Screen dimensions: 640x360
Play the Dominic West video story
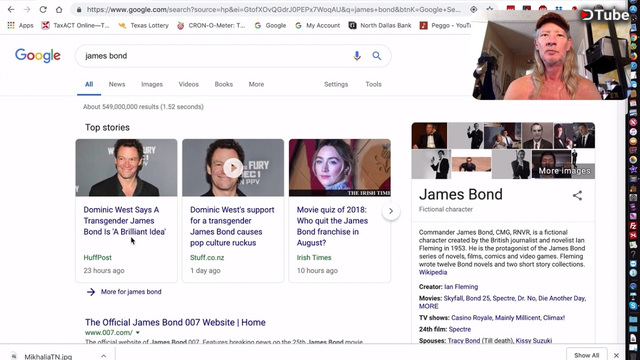pyautogui.click(x=233, y=168)
